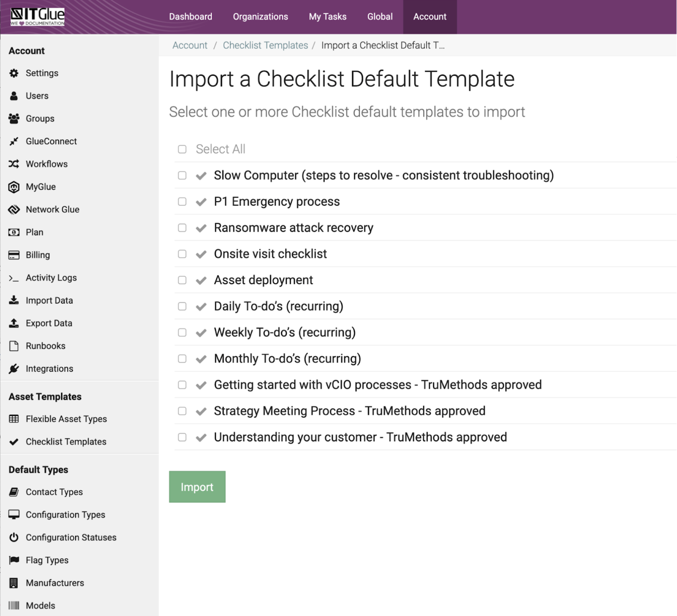
Task: Open Users via the person icon
Action: [14, 96]
